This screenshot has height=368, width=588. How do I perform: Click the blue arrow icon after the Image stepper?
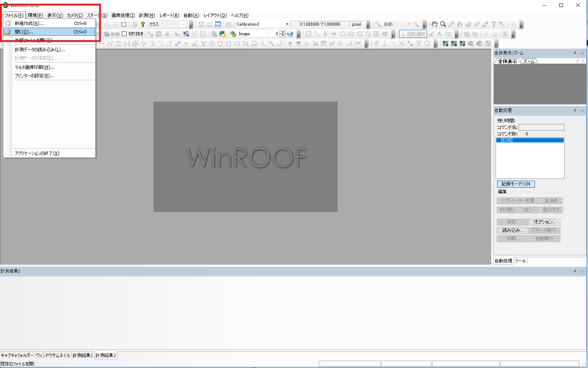click(x=290, y=34)
